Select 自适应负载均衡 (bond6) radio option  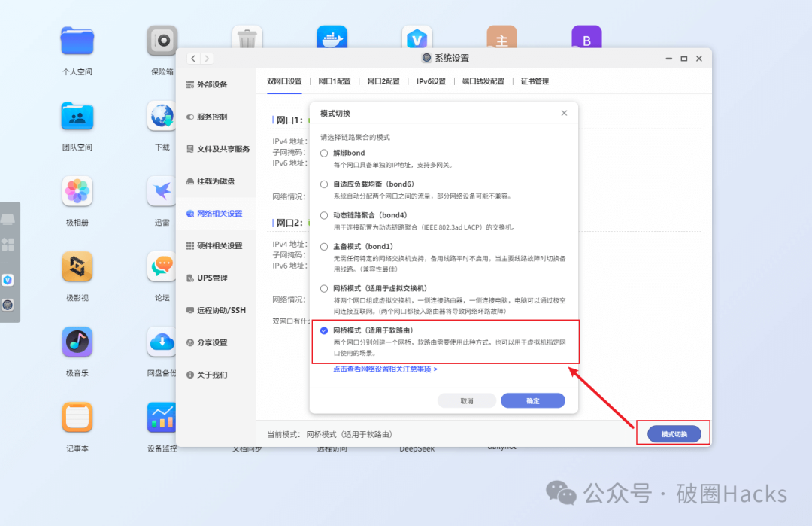click(323, 184)
